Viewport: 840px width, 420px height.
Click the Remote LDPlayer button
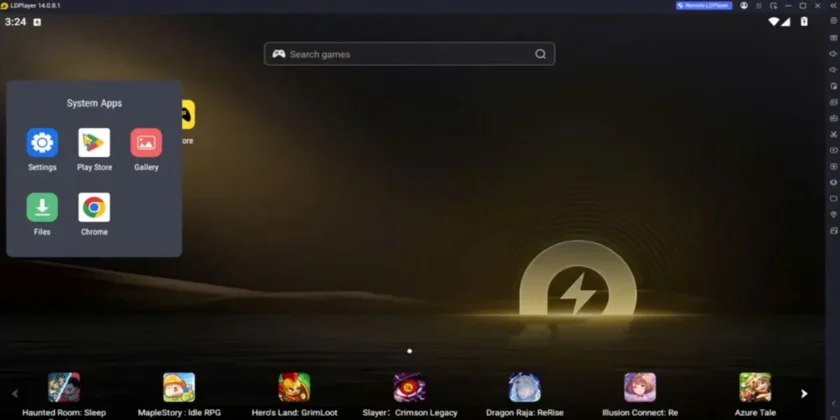pos(704,5)
